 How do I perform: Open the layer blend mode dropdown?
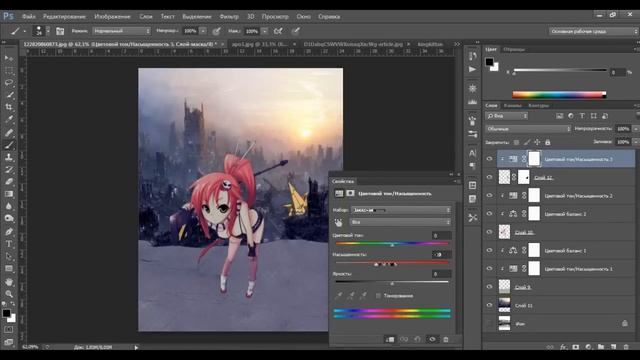click(528, 129)
